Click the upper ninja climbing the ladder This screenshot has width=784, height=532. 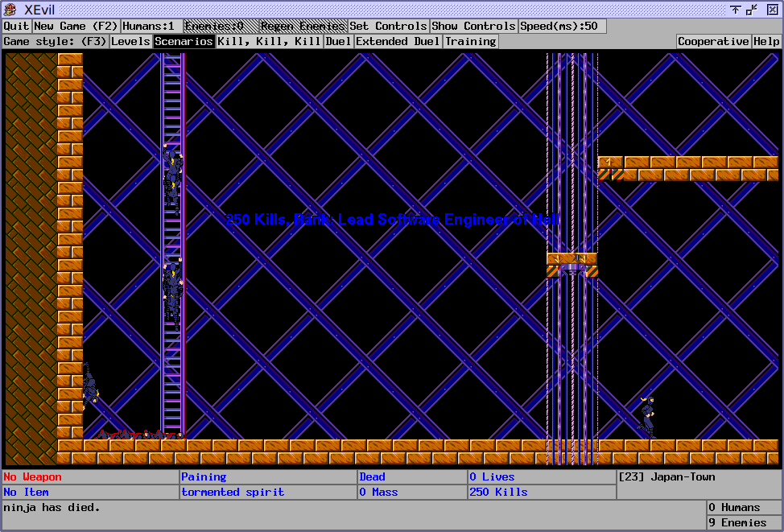pyautogui.click(x=172, y=179)
